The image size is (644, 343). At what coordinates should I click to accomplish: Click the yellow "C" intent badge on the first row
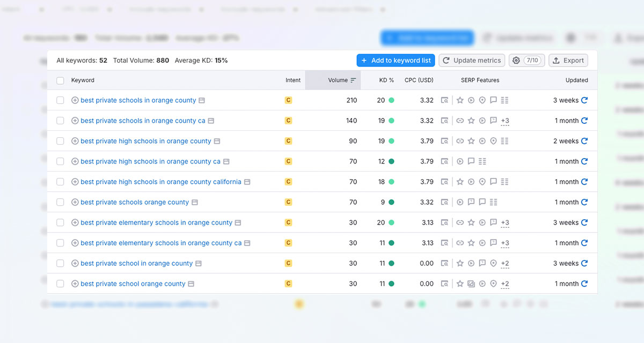click(x=288, y=100)
